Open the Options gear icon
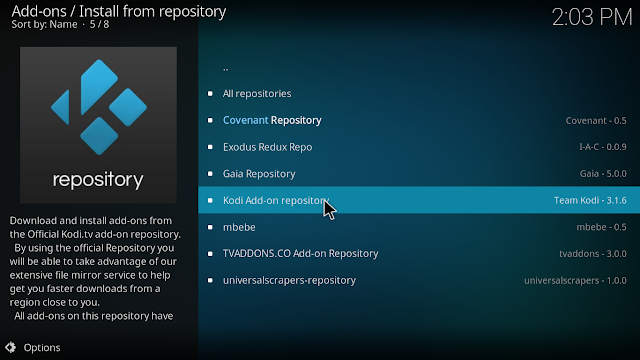The image size is (640, 360). [x=10, y=347]
